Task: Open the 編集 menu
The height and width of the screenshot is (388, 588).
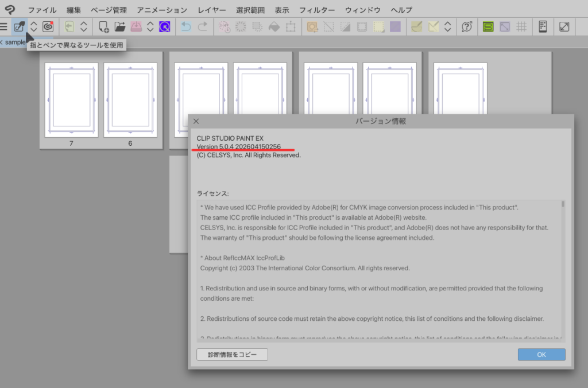Action: click(73, 10)
